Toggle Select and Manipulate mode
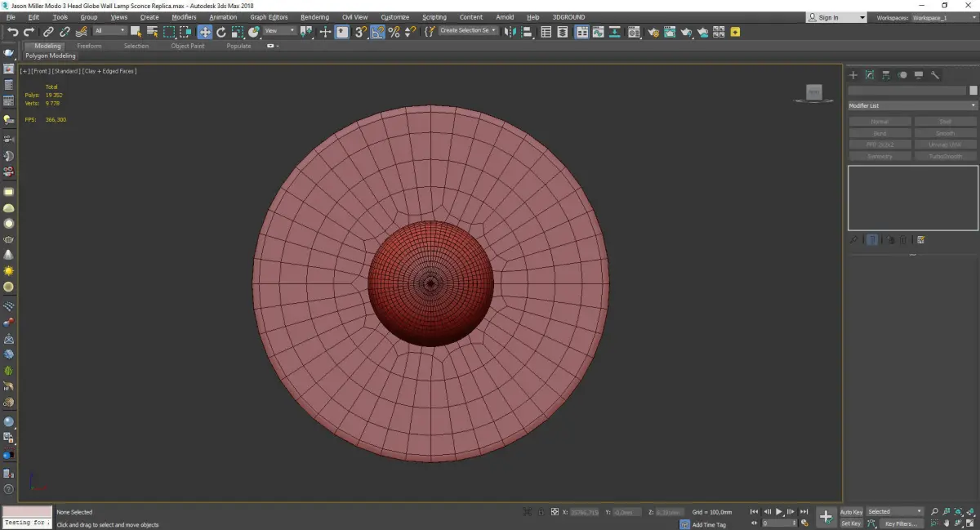This screenshot has width=980, height=530. (325, 32)
